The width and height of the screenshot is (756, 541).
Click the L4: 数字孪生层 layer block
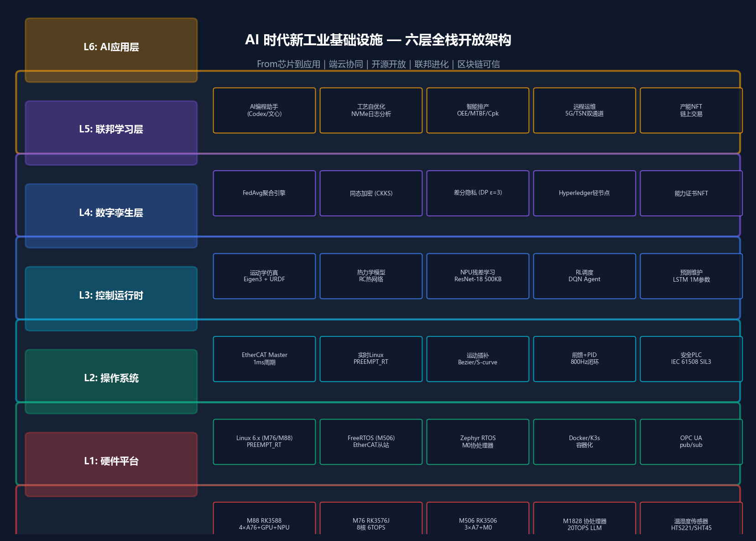point(111,216)
